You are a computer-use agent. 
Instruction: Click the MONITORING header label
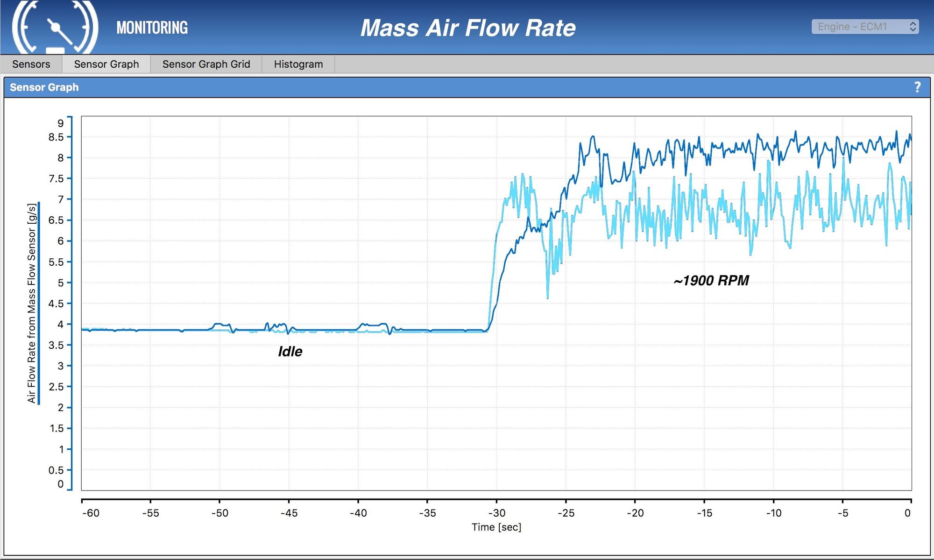pyautogui.click(x=152, y=28)
